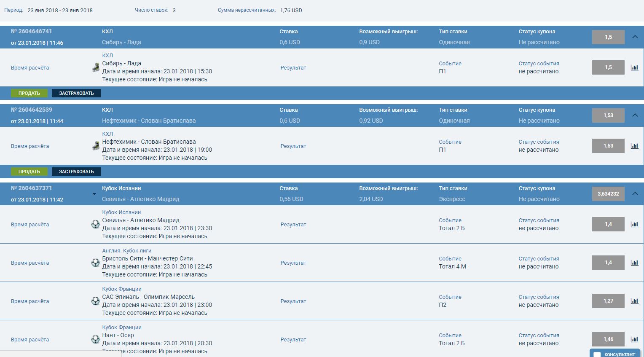Click odds 1,27 for САС Эпиналь - Олимпик Марсель
644x357 pixels.
point(608,301)
